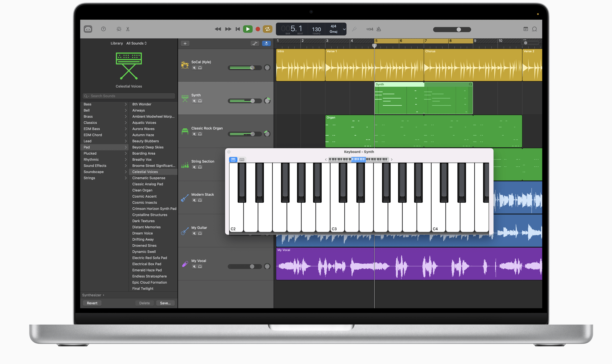Image resolution: width=612 pixels, height=364 pixels.
Task: Select the SoCal (Kyle) drummer track icon
Action: pyautogui.click(x=185, y=65)
